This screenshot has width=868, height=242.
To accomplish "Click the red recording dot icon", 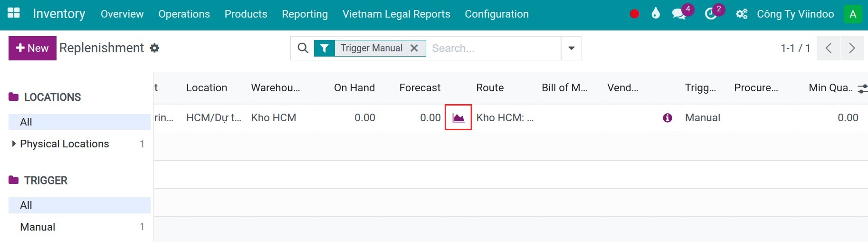I will (634, 14).
